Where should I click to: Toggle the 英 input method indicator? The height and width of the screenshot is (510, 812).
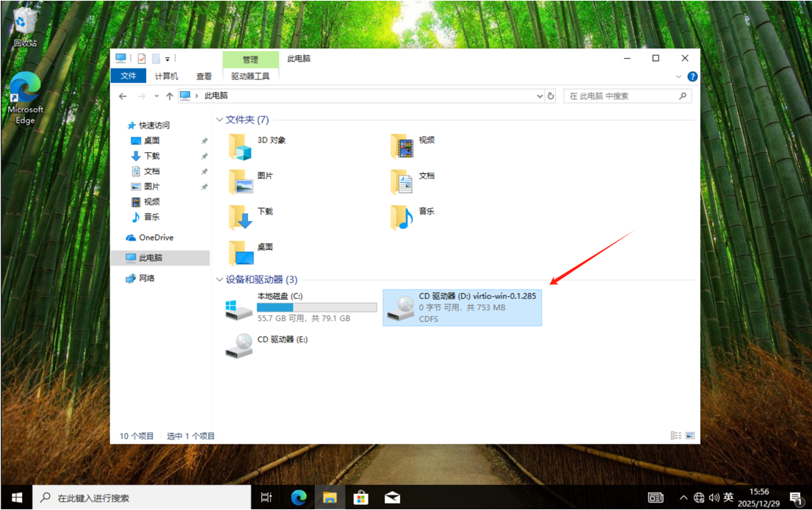pos(728,498)
